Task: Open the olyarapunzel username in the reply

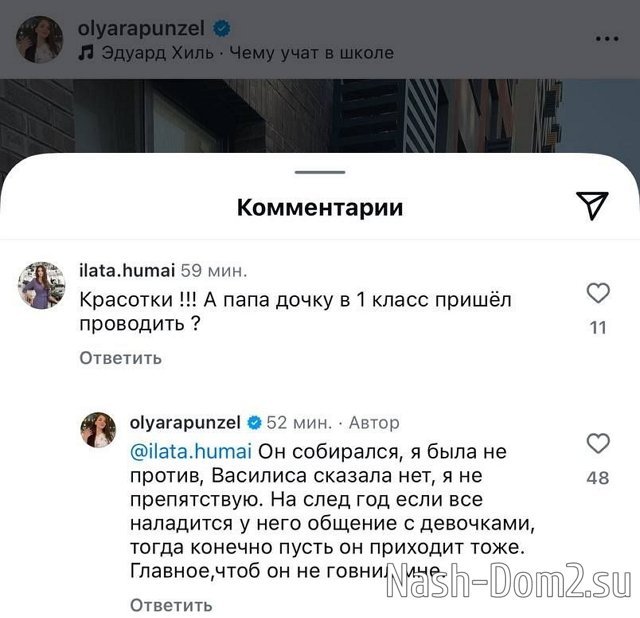Action: [x=185, y=423]
